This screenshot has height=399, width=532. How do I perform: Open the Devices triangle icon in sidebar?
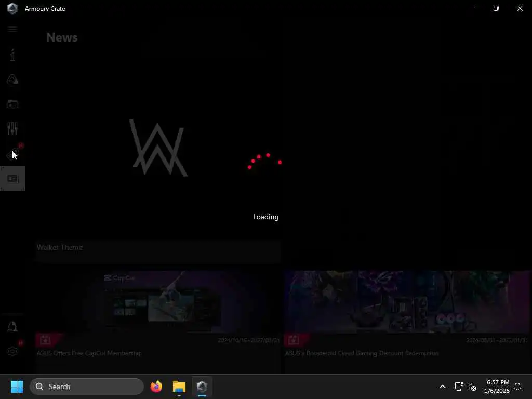pos(12,79)
